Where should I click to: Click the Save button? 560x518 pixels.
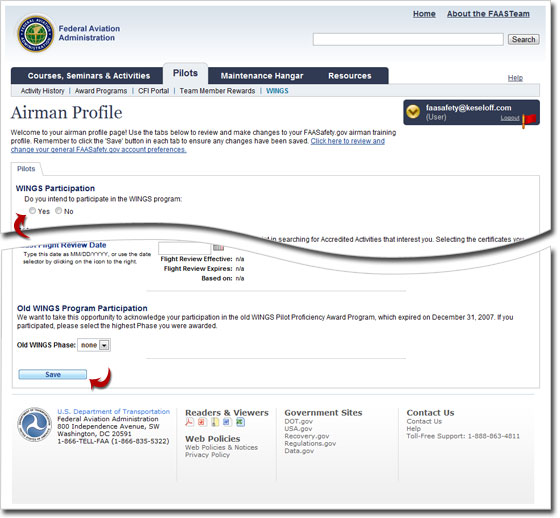pos(53,374)
